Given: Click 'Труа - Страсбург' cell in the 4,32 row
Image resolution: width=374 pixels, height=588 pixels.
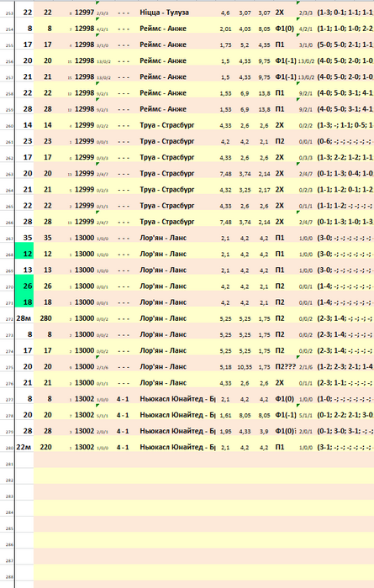Looking at the screenshot, I should point(167,189).
